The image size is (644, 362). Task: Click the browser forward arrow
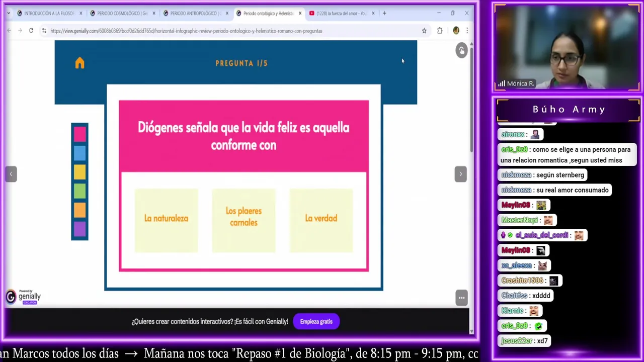click(x=20, y=31)
